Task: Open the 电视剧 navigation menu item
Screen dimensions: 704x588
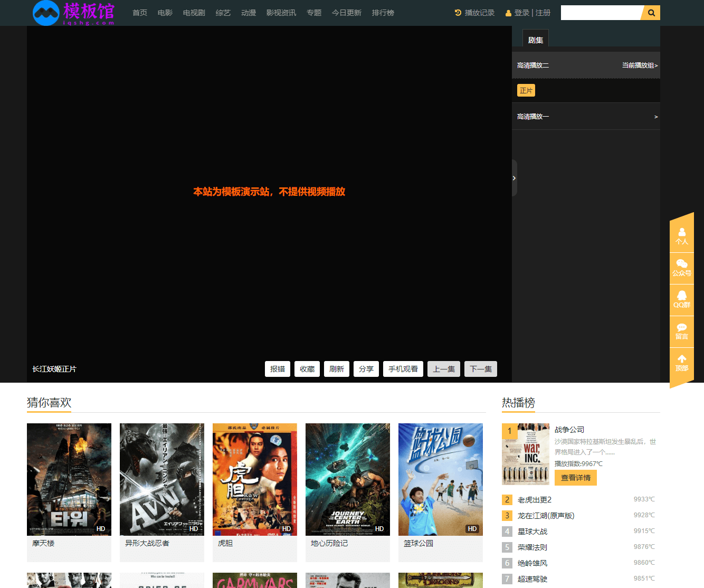Action: (194, 13)
